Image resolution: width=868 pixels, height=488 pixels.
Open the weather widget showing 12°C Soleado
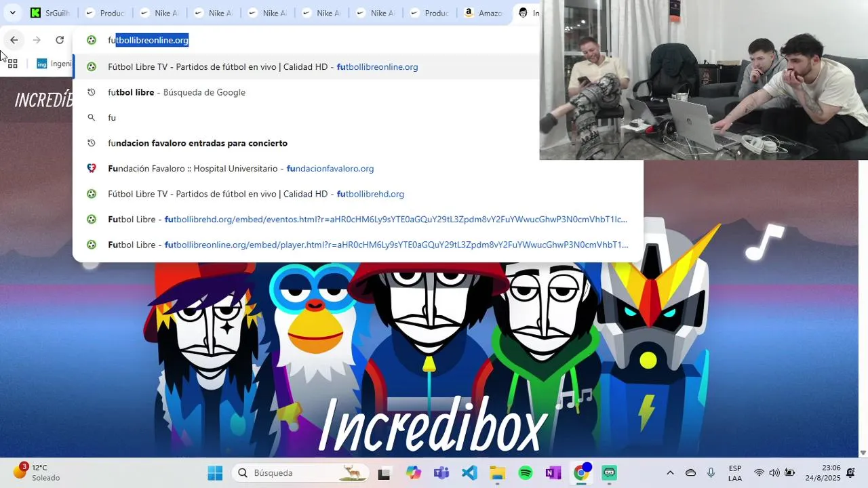pos(37,472)
